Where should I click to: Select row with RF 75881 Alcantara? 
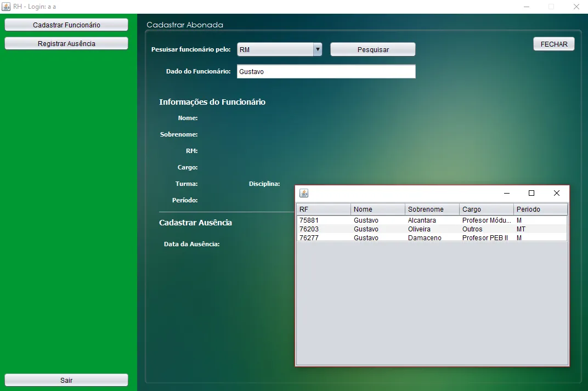(x=431, y=220)
